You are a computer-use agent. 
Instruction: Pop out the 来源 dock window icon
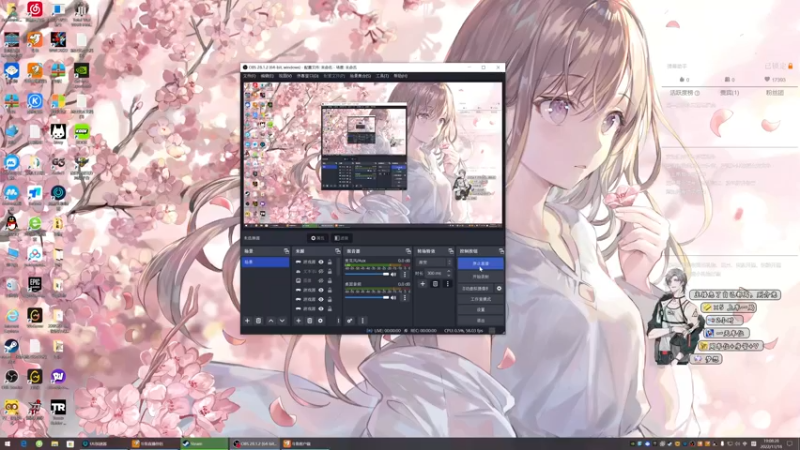tap(338, 251)
